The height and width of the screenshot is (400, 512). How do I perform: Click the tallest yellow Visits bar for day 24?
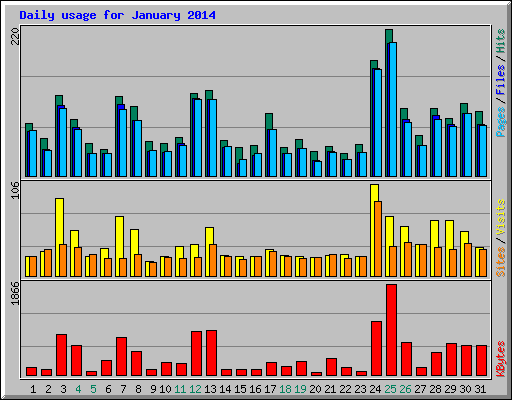click(373, 230)
